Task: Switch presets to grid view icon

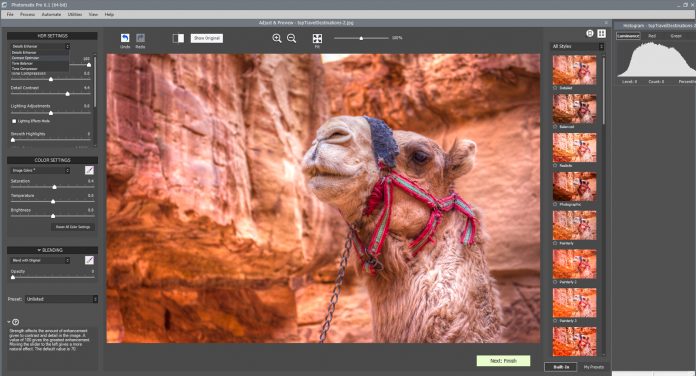Action: pyautogui.click(x=601, y=33)
